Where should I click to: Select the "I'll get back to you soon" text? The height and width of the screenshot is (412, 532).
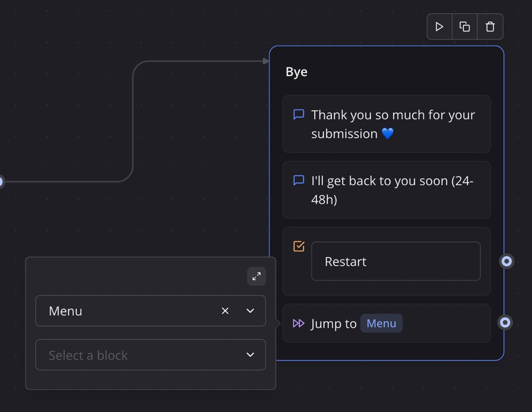(392, 190)
